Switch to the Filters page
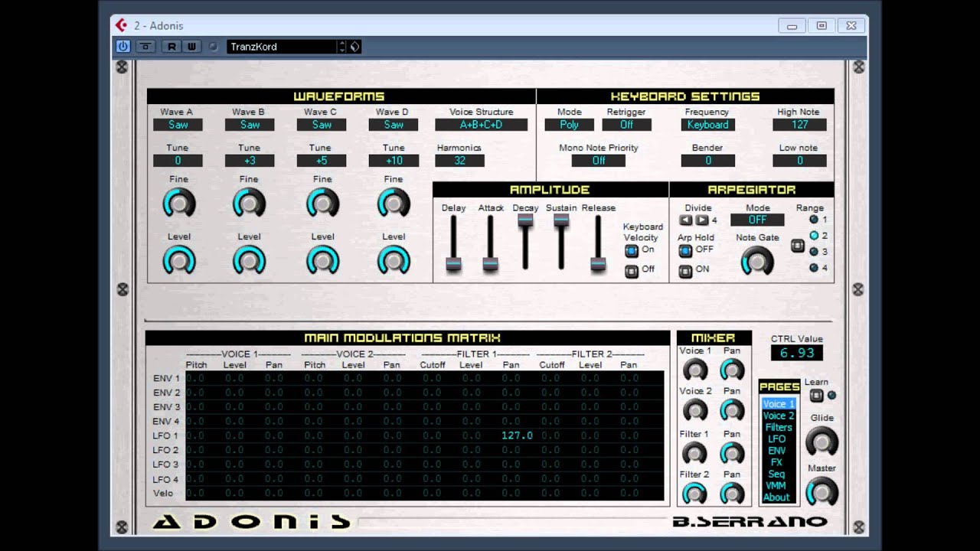 (779, 427)
